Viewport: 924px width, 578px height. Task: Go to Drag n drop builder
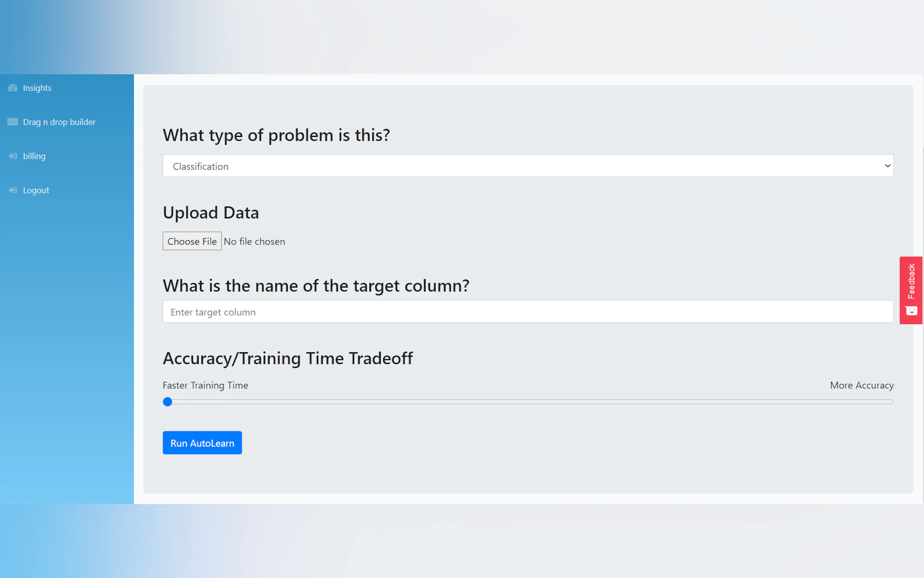[59, 122]
